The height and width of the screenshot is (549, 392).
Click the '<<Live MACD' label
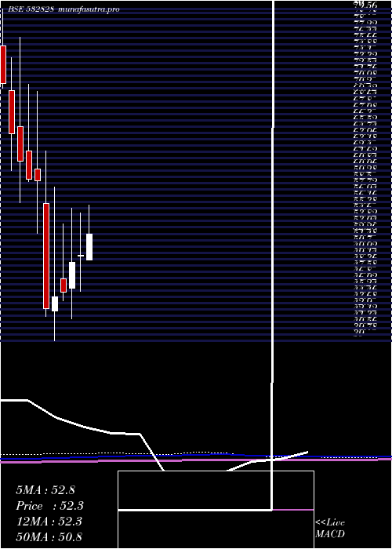tap(330, 529)
